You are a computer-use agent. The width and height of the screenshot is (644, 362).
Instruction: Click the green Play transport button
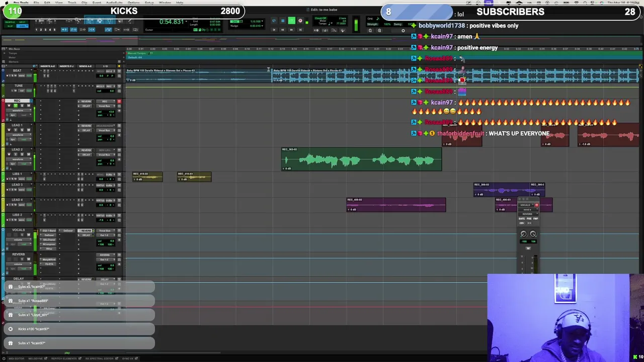[292, 21]
